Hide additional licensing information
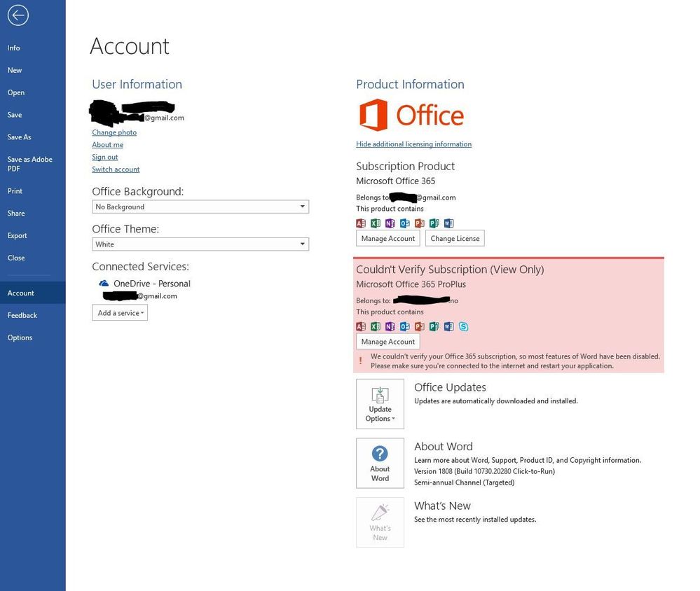Viewport: 700px width, 591px height. tap(414, 144)
